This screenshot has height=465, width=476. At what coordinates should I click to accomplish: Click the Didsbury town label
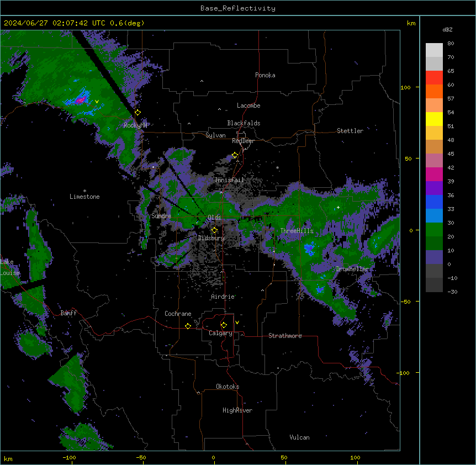(x=211, y=238)
